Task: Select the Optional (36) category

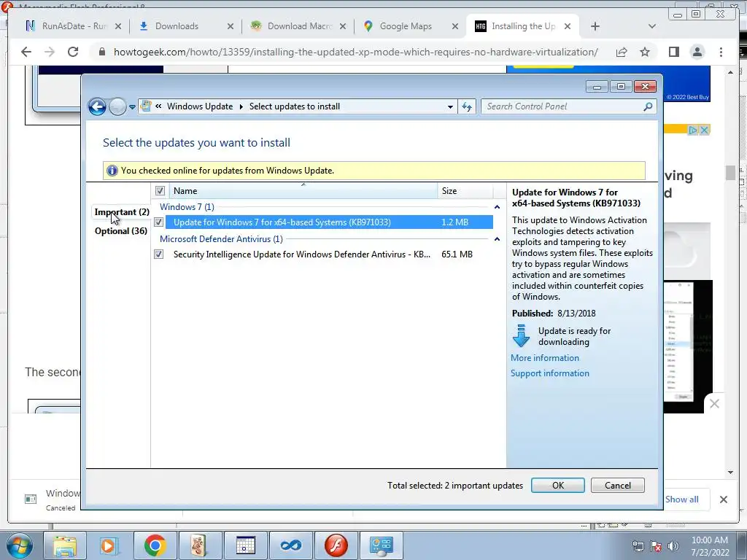Action: [x=121, y=231]
